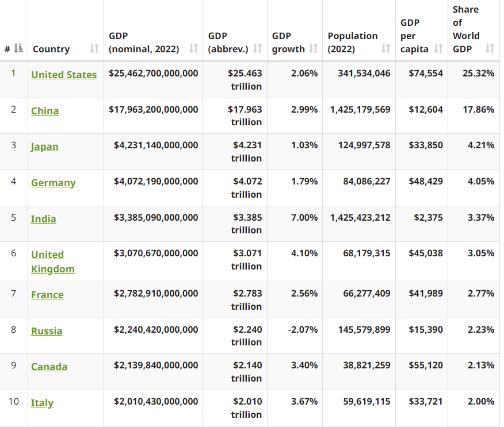Open the Italy country link
504x427 pixels.
(x=42, y=403)
